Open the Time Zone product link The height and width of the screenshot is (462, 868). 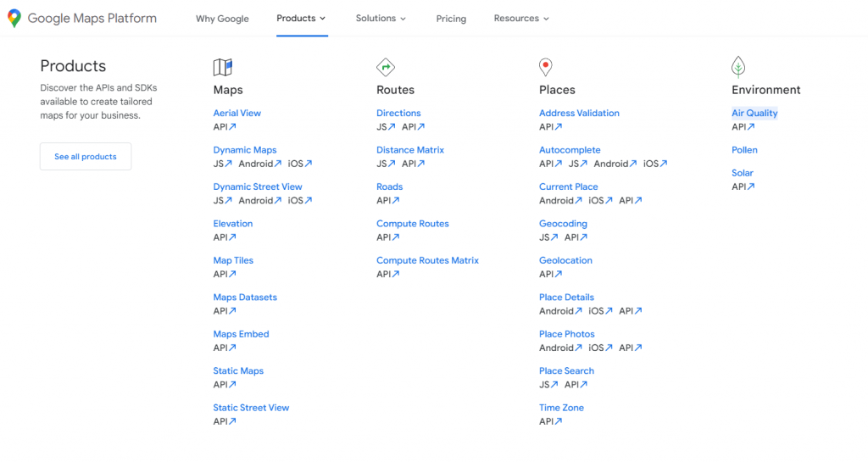[561, 408]
